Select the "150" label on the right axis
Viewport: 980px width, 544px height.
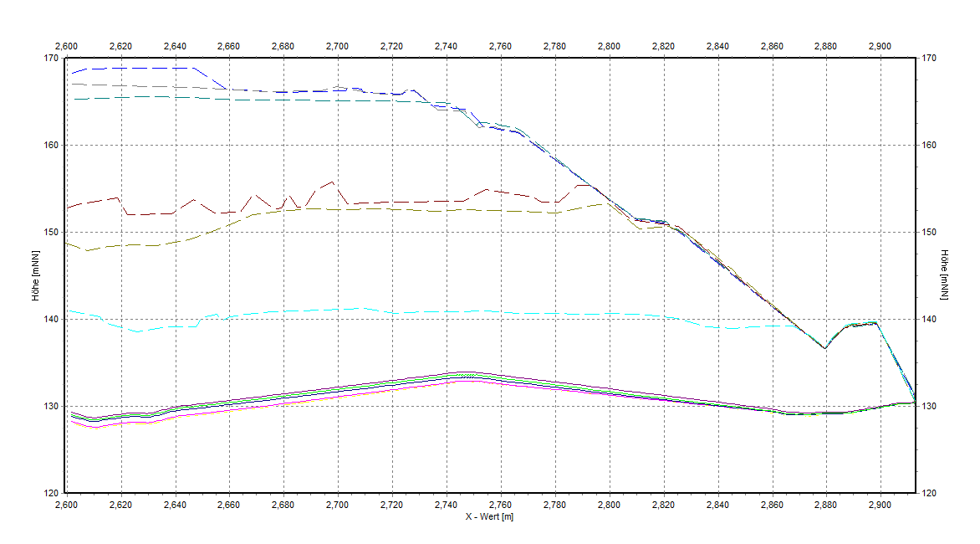coord(929,232)
